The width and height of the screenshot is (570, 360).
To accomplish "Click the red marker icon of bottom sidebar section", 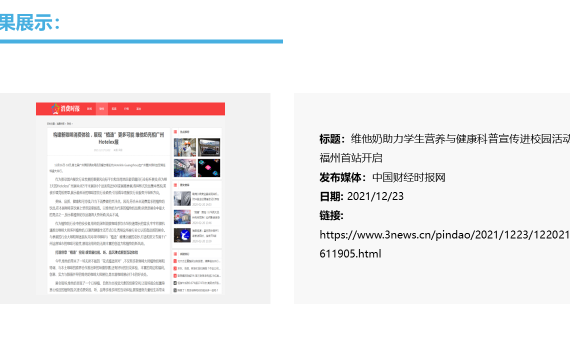I will tap(176, 254).
